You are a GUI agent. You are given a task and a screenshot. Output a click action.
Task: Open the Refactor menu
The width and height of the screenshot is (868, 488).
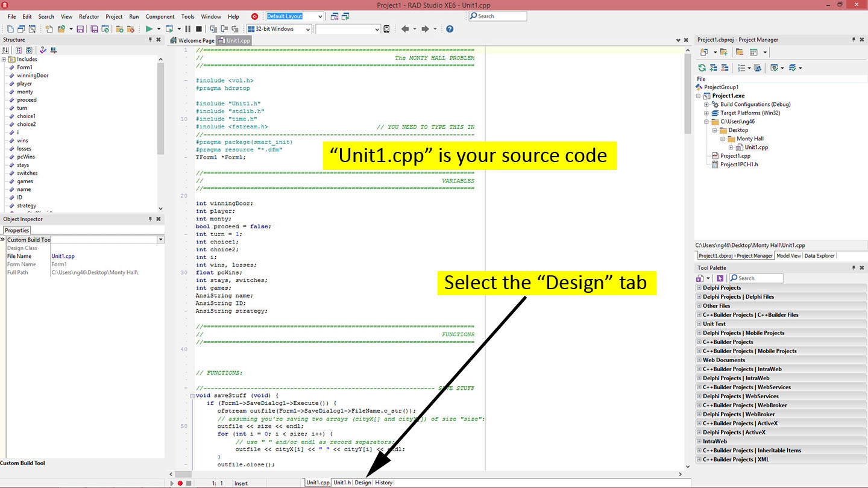point(89,16)
